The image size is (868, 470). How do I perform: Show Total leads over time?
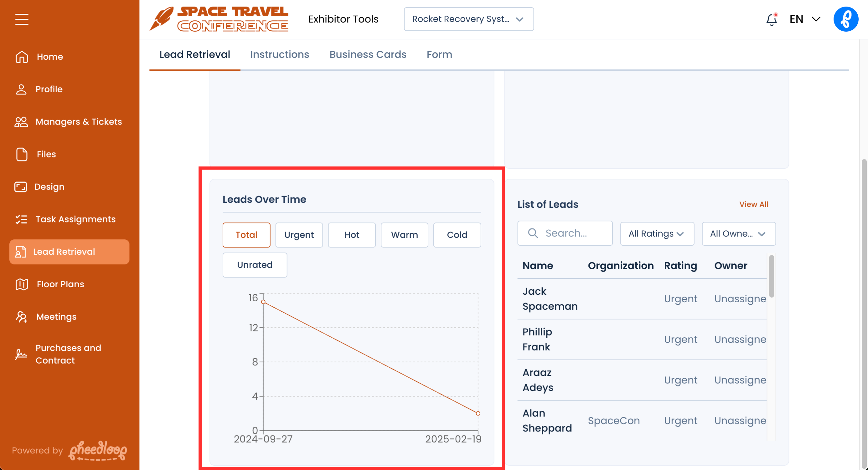[246, 235]
